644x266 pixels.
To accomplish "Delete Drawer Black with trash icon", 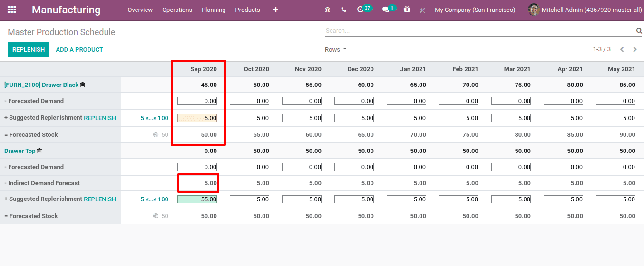I will pos(83,85).
